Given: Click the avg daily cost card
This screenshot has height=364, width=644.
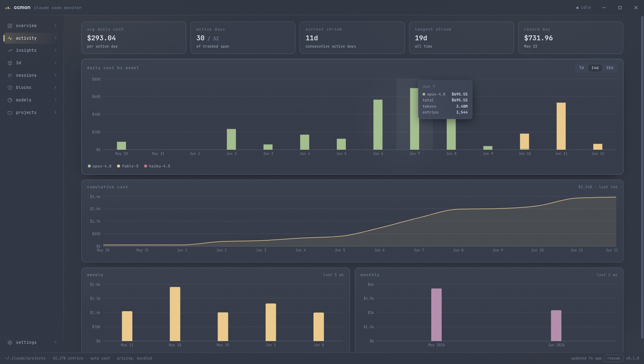Looking at the screenshot, I should click(x=134, y=38).
